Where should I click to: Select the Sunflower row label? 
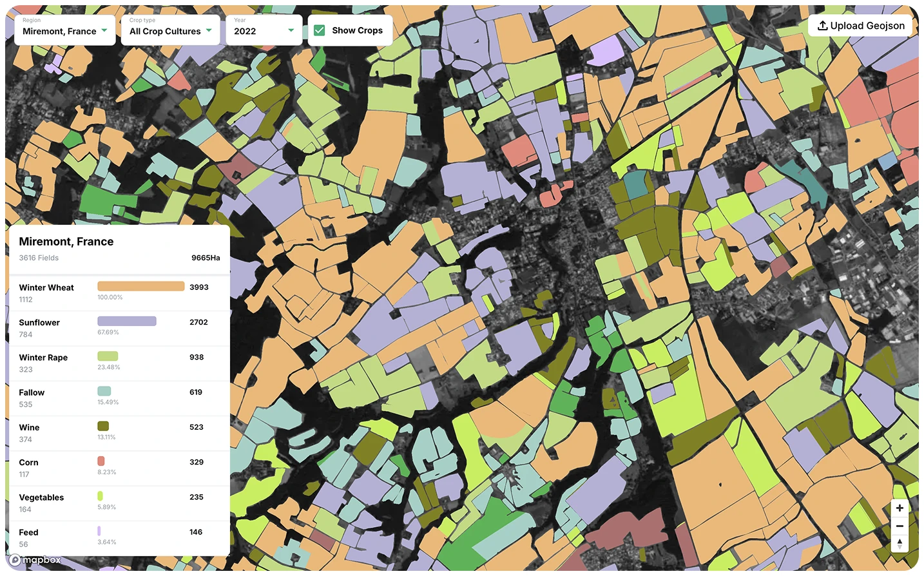(x=39, y=323)
